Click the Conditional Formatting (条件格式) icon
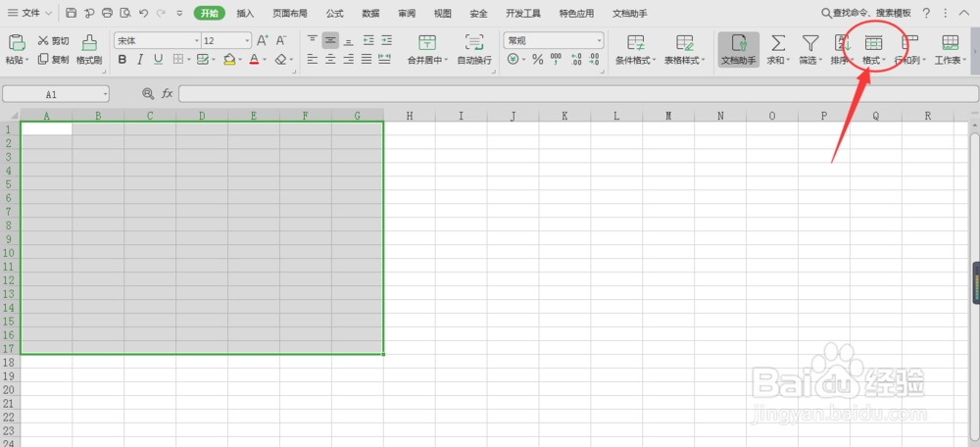The image size is (980, 447). (x=636, y=42)
